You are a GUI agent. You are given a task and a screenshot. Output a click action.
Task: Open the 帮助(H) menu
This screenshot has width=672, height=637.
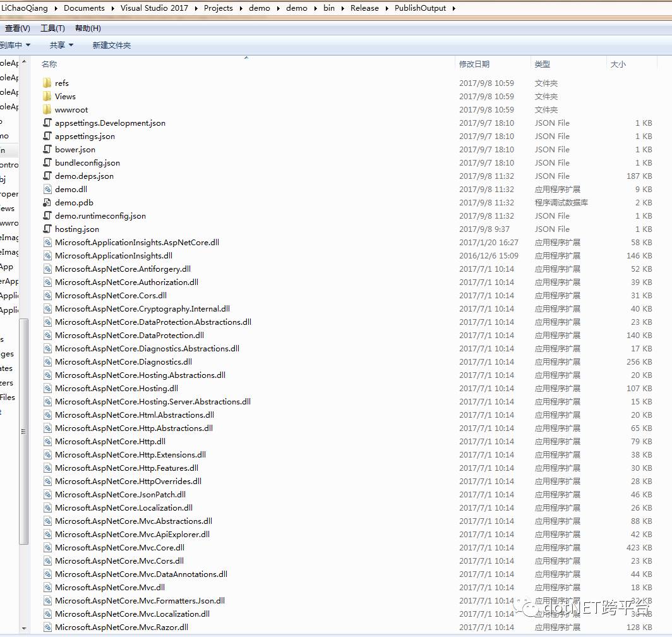pos(87,28)
